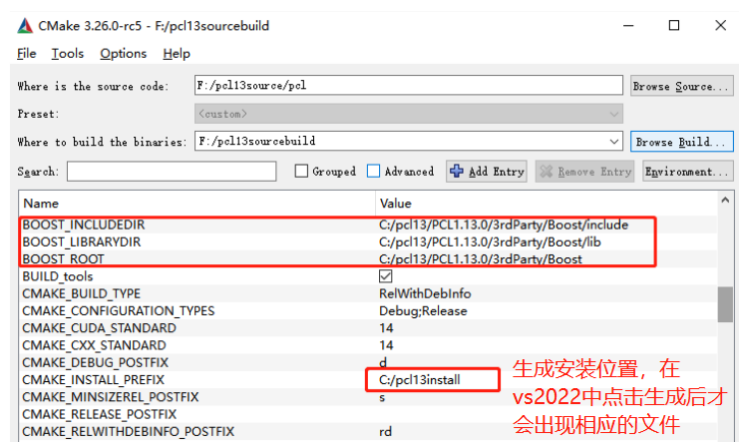Viewport: 739px width, 442px height.
Task: Click the BOOST_ROOT 3rdParty/Boost value
Action: (x=480, y=259)
